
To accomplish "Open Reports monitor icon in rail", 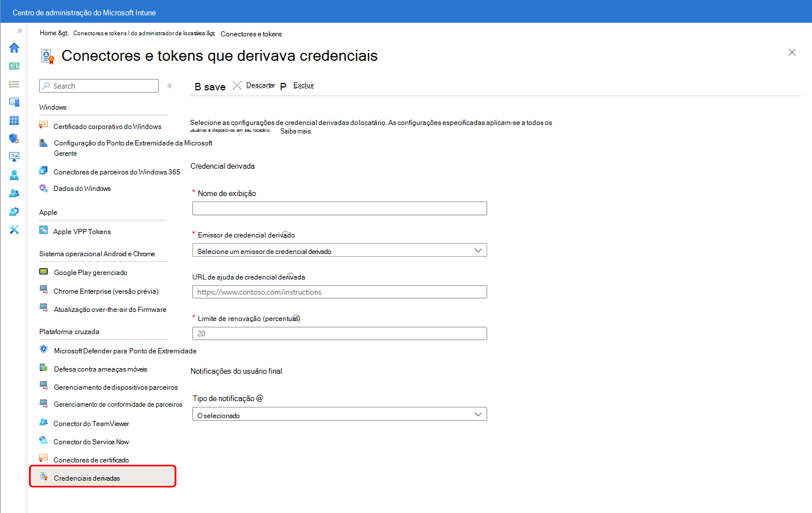I will click(14, 157).
